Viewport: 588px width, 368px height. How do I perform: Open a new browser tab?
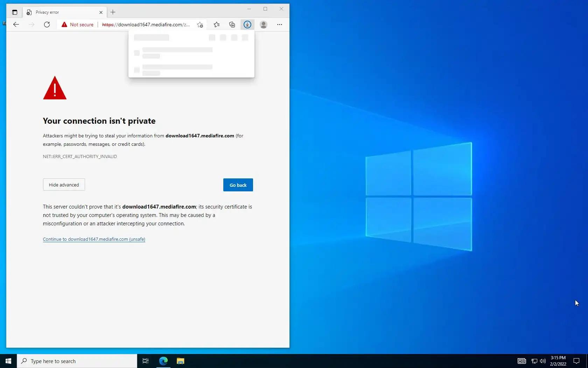(113, 12)
